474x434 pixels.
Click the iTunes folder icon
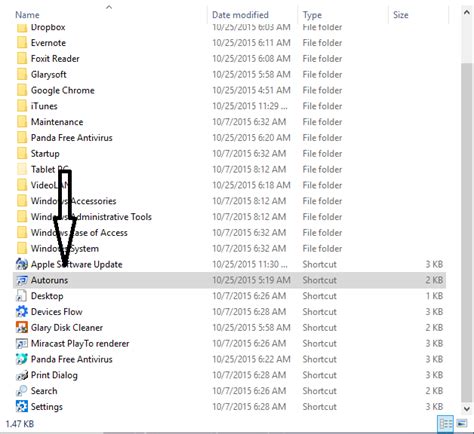pyautogui.click(x=22, y=106)
